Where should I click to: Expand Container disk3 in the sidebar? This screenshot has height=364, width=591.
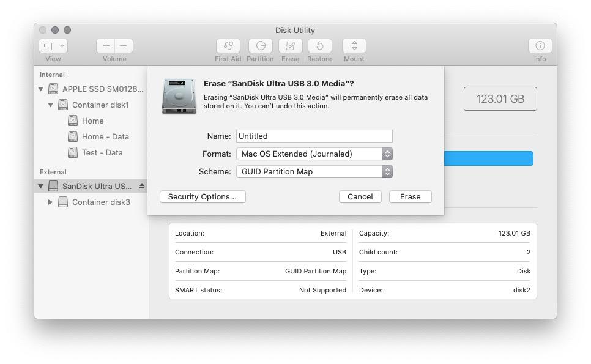pyautogui.click(x=51, y=202)
